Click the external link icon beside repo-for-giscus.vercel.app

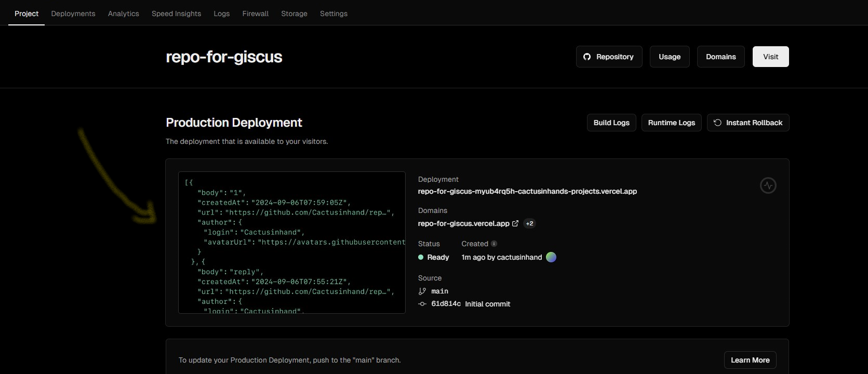pos(515,223)
